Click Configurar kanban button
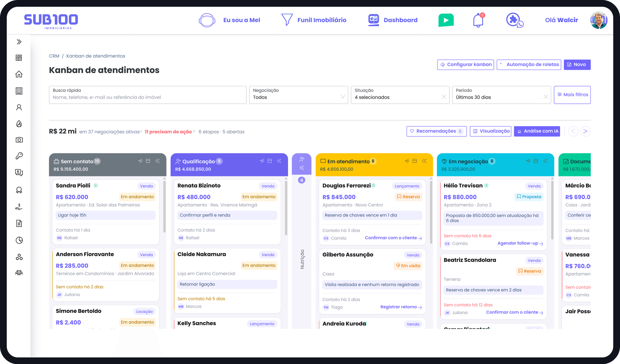Image resolution: width=620 pixels, height=364 pixels. click(x=466, y=65)
